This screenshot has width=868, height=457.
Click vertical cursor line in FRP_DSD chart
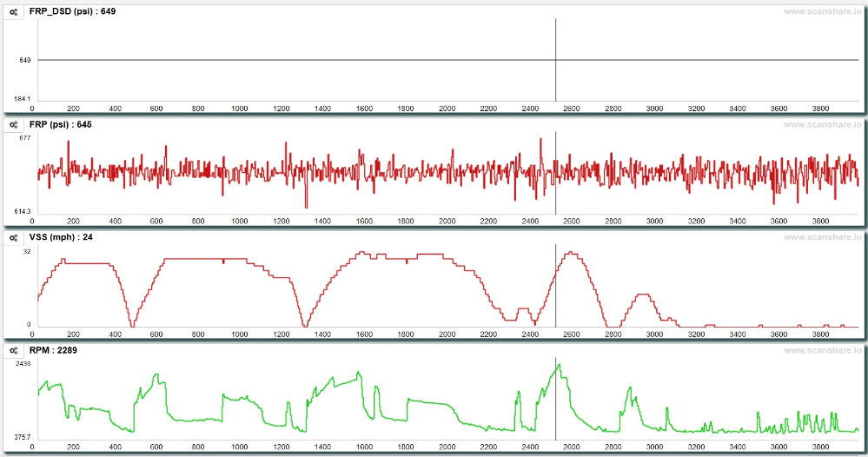[x=556, y=52]
